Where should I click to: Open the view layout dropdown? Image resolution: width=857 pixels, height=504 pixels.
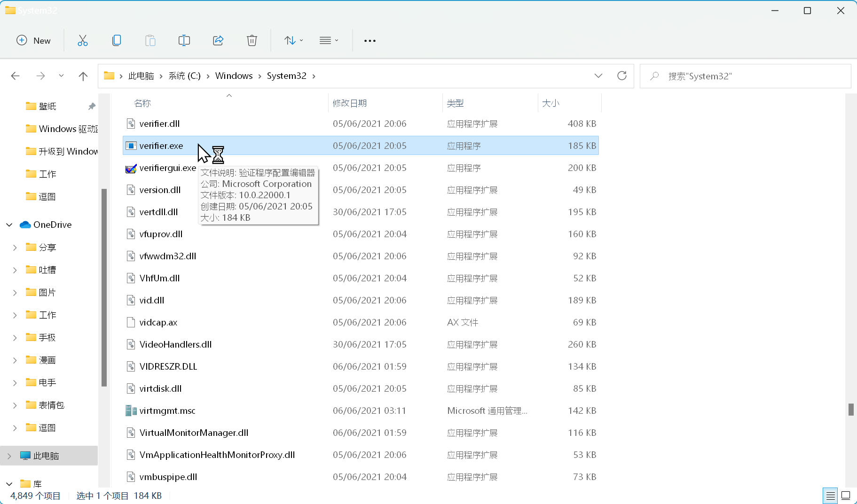coord(329,40)
